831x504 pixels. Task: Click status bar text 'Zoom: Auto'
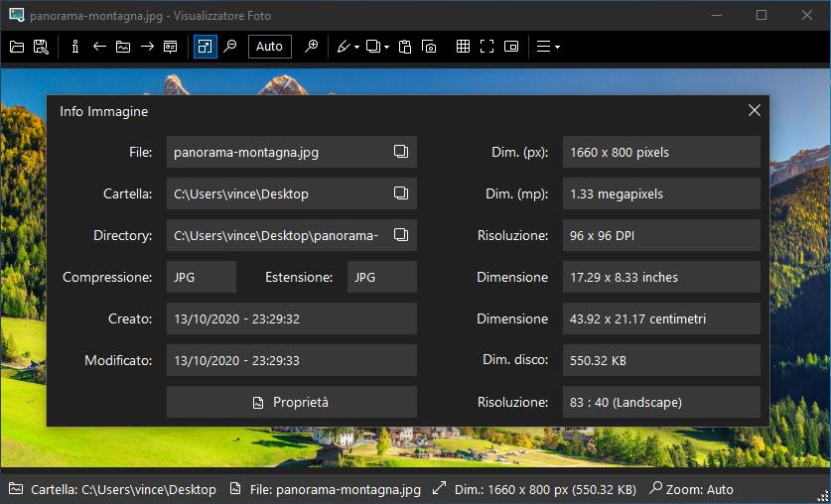pos(700,490)
